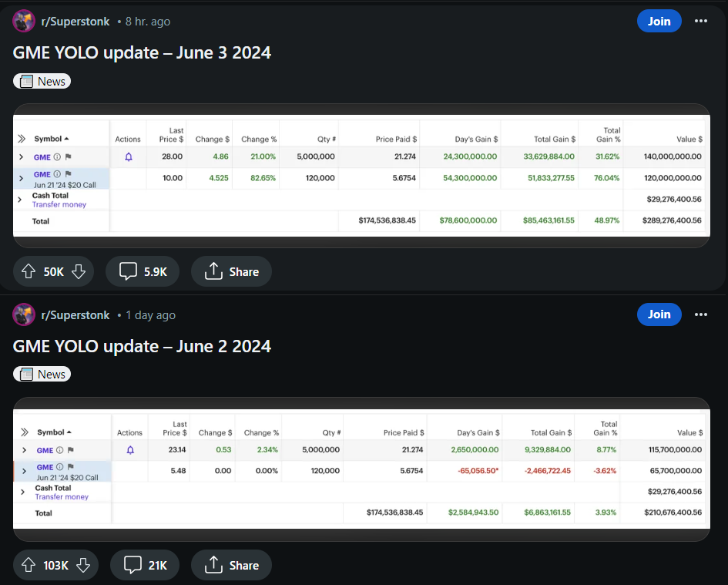Open the 21K comments on June 2 post
728x585 pixels.
click(145, 565)
